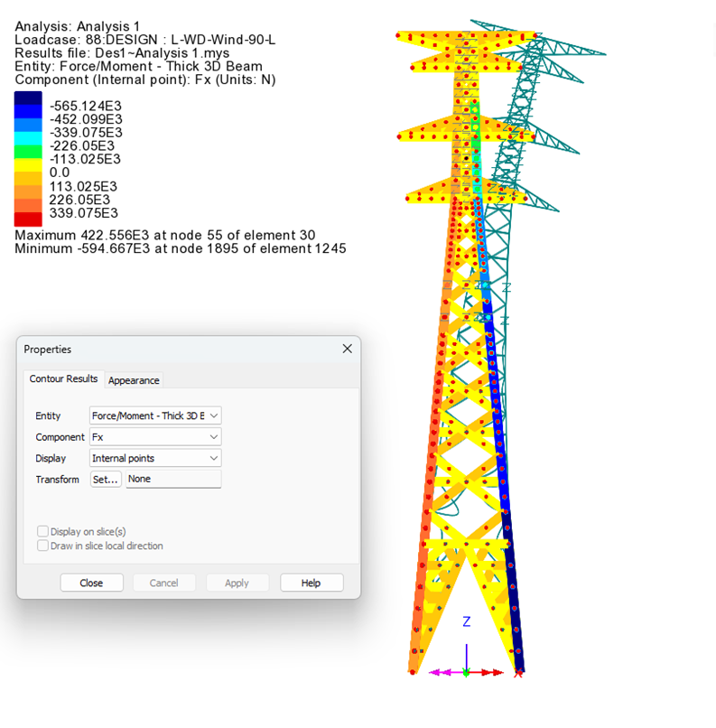Click the Apply button

point(237,583)
